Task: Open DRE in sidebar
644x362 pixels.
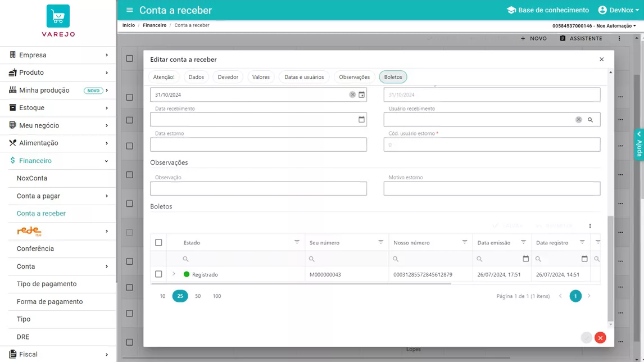Action: (62, 337)
